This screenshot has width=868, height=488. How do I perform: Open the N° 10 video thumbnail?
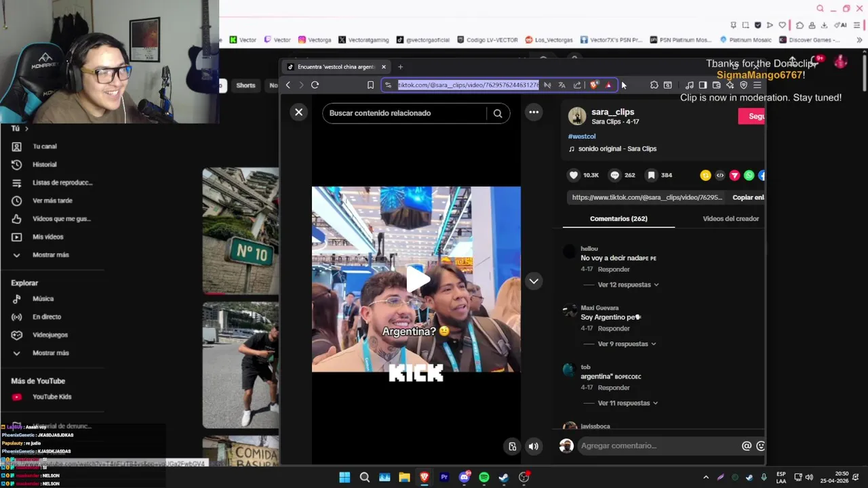click(x=241, y=230)
